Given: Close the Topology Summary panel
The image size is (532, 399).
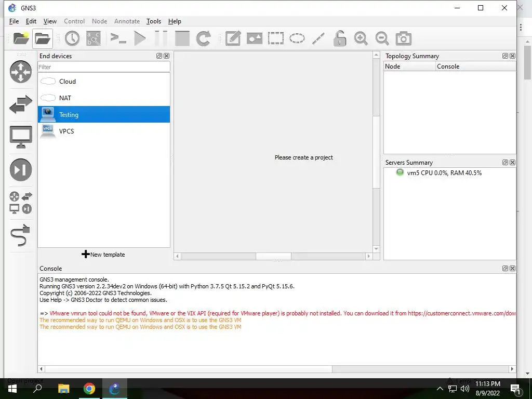Looking at the screenshot, I should tap(513, 56).
